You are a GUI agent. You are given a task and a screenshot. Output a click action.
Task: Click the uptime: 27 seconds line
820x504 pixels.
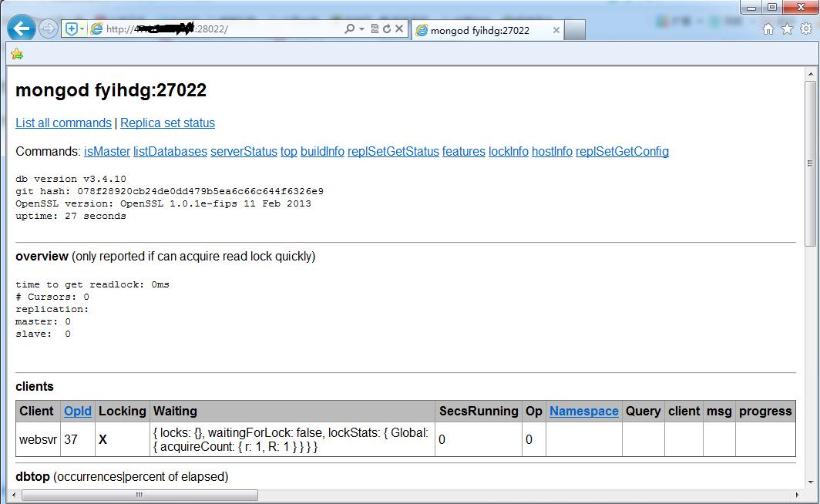coord(71,216)
